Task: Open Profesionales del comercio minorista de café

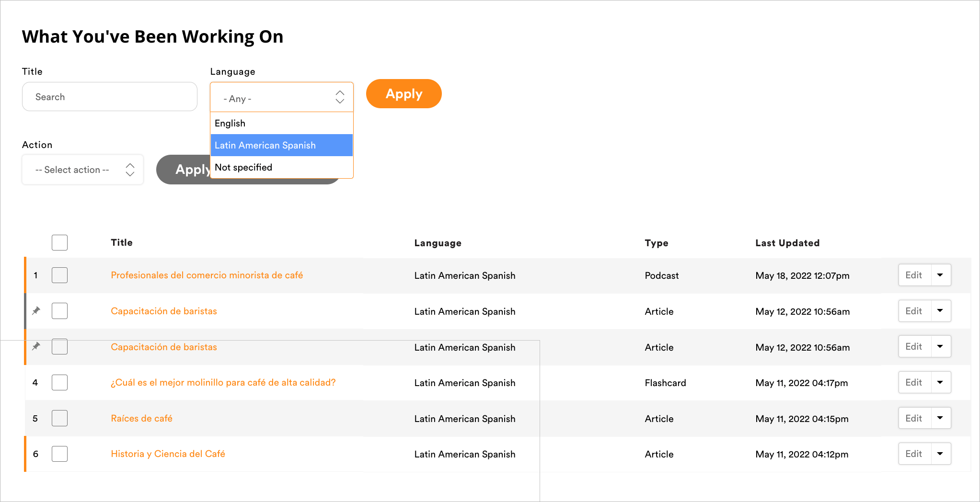Action: coord(207,275)
